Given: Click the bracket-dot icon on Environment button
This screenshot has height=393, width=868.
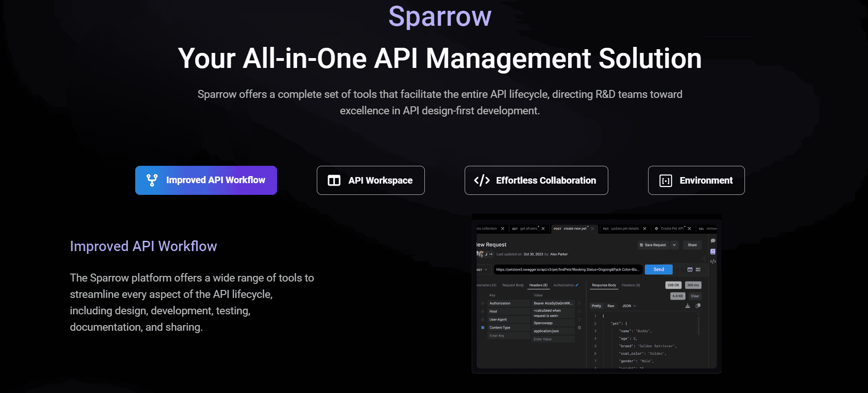Looking at the screenshot, I should [665, 180].
